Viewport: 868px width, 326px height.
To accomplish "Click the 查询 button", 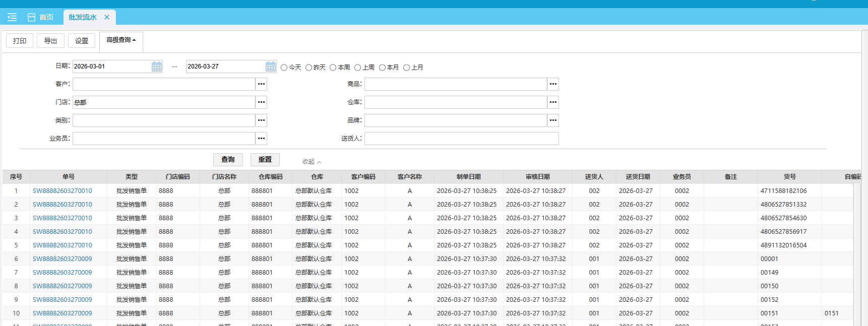I will pyautogui.click(x=228, y=160).
